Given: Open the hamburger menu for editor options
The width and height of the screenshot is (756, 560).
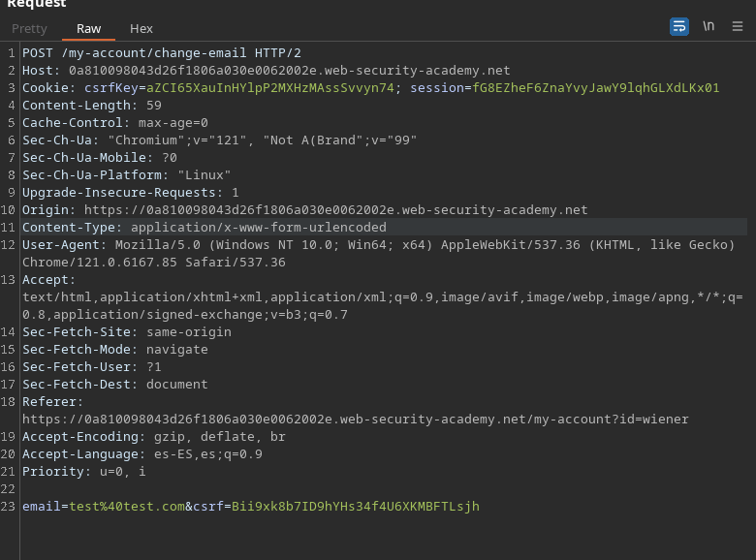Looking at the screenshot, I should (738, 27).
